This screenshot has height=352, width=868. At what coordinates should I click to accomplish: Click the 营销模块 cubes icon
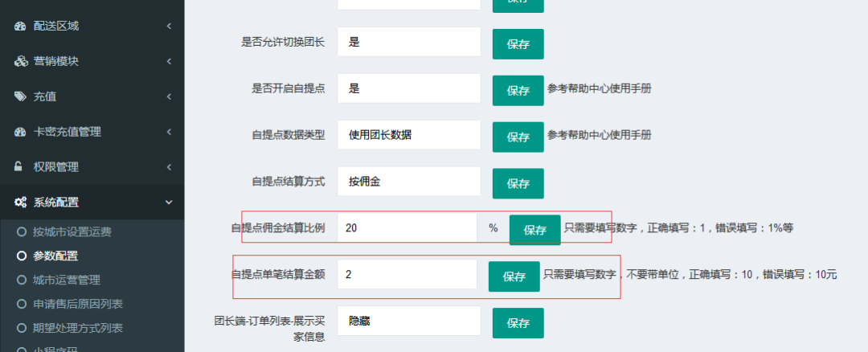coord(21,61)
